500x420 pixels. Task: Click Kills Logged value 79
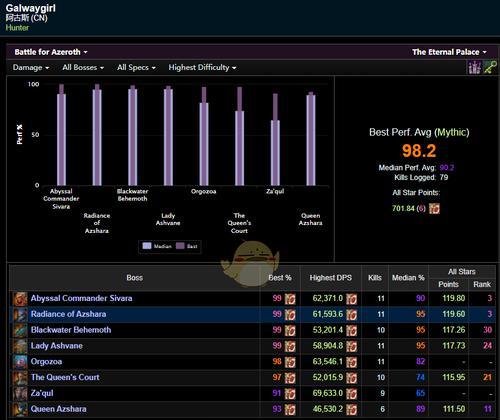[444, 177]
